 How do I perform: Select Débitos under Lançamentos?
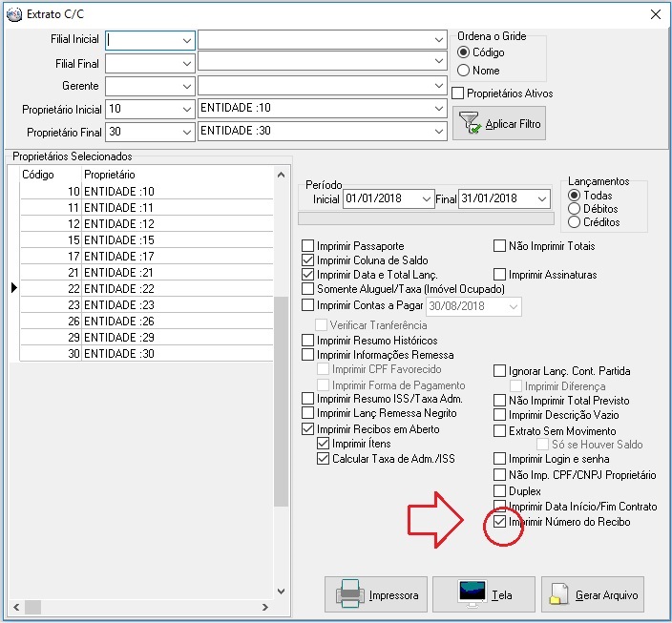574,208
